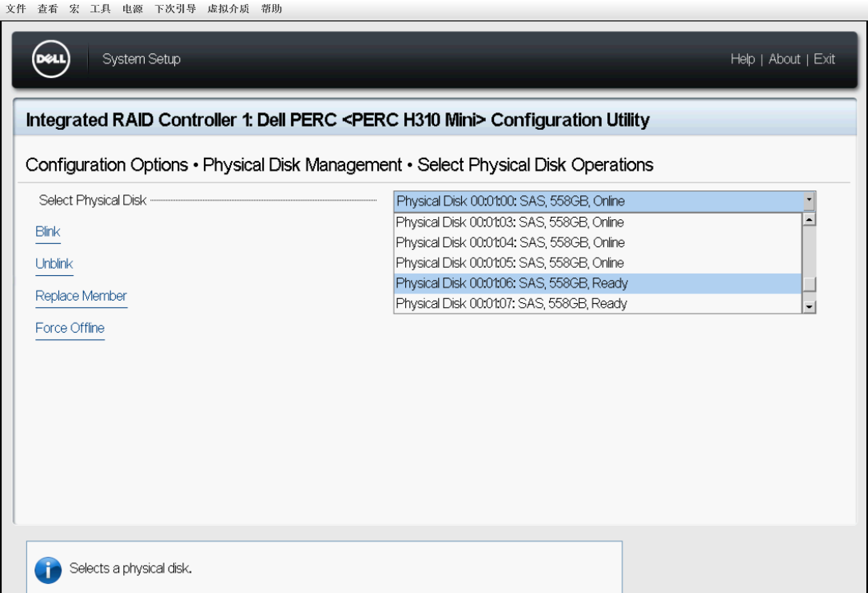Choose Physical Disk 00:01:04 Online entry
868x593 pixels.
510,242
